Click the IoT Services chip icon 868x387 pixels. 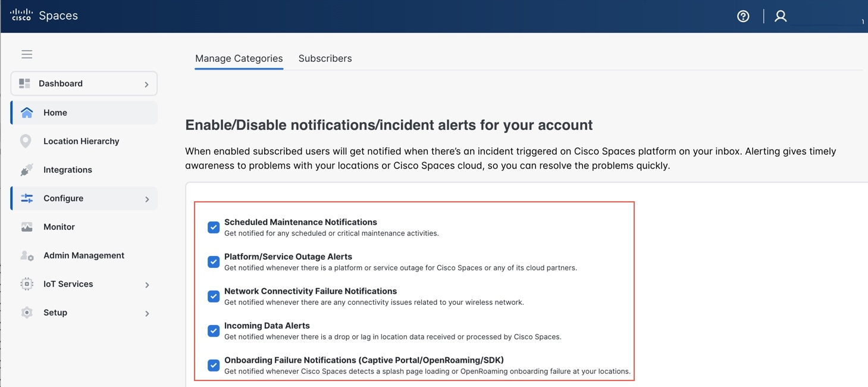[27, 284]
